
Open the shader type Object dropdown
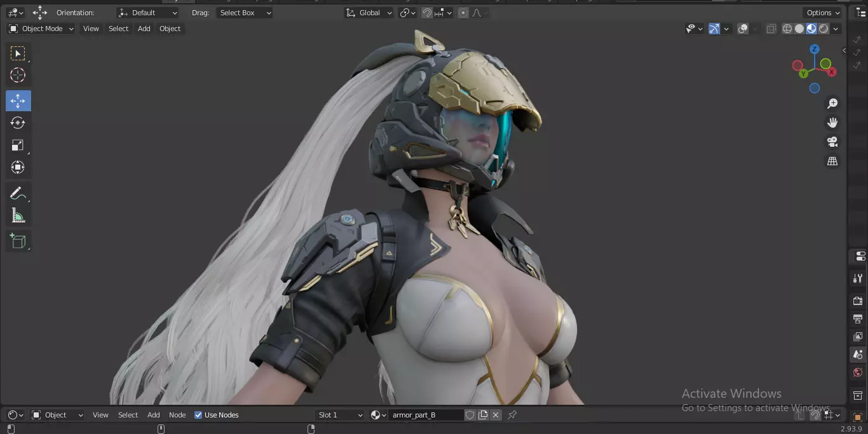(x=57, y=415)
